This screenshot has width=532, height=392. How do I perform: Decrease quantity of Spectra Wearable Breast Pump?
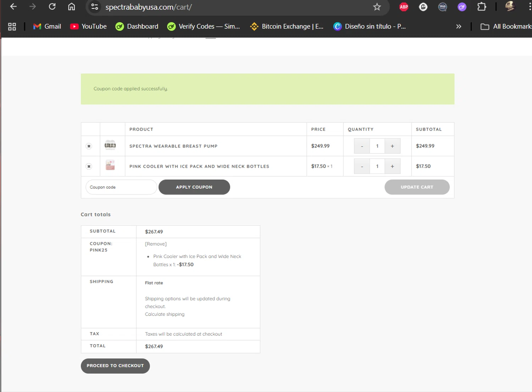362,146
